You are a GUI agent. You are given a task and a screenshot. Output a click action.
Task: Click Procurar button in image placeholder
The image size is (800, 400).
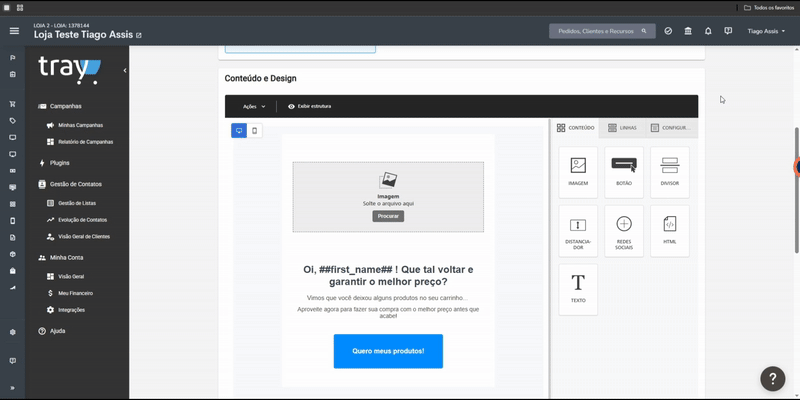pos(388,216)
